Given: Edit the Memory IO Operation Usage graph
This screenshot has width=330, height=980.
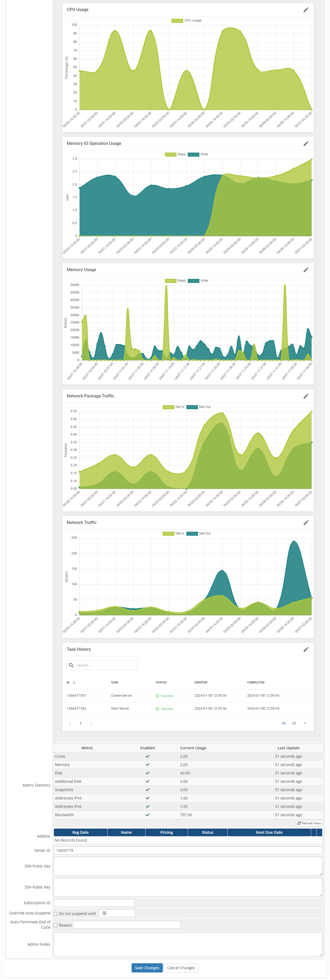Looking at the screenshot, I should [x=306, y=144].
